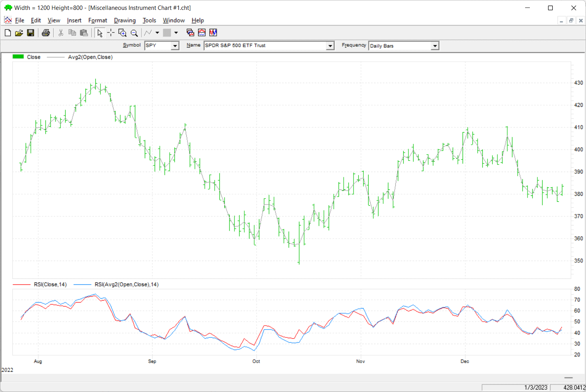586x392 pixels.
Task: Expand the fill pattern dropdown arrow
Action: point(176,33)
